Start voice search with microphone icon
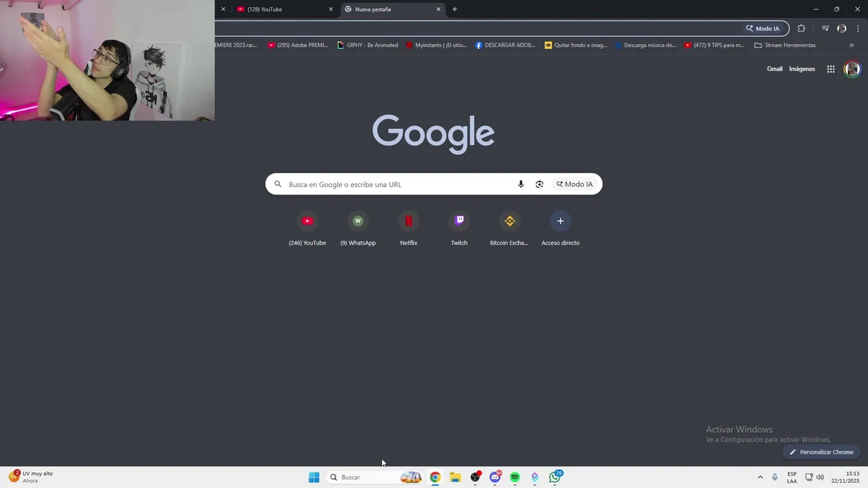 [521, 184]
